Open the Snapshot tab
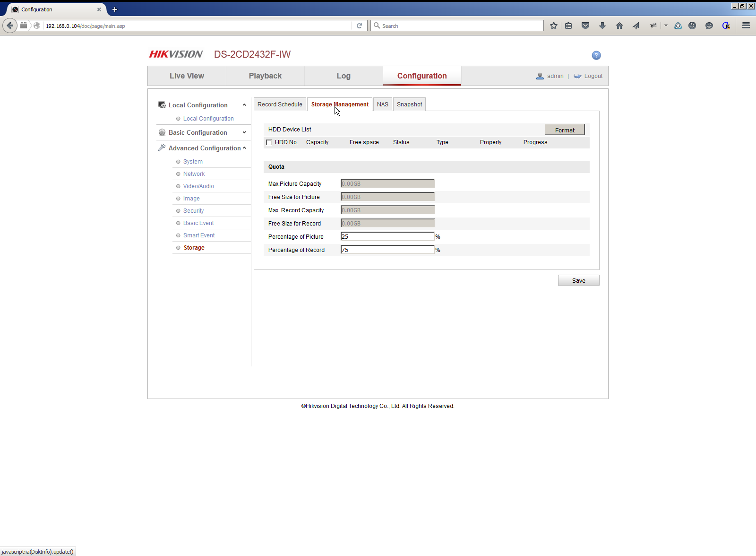This screenshot has width=756, height=556. pyautogui.click(x=410, y=104)
